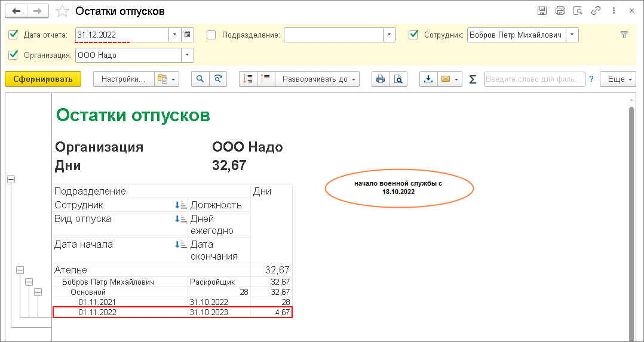
Task: Open the Настройки settings button
Action: coord(122,79)
